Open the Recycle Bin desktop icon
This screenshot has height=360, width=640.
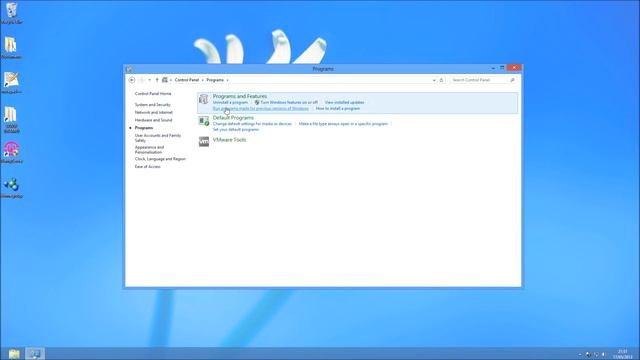click(x=11, y=11)
